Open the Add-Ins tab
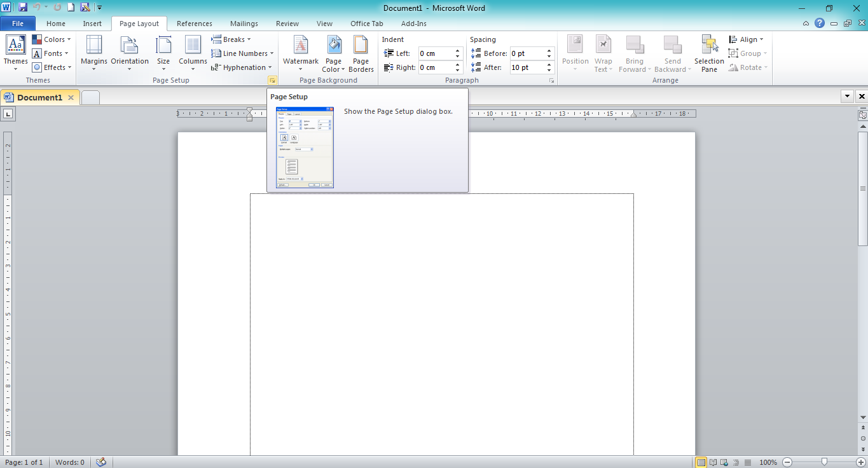The image size is (868, 468). click(x=414, y=24)
